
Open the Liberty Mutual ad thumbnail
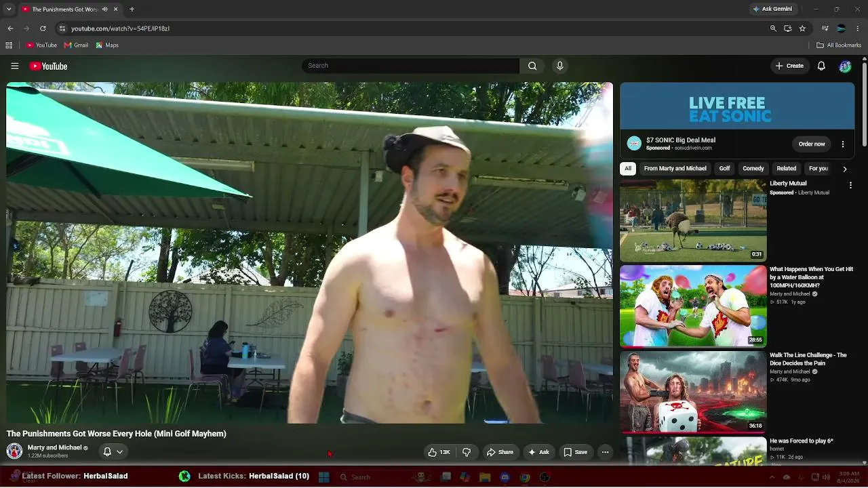(693, 220)
